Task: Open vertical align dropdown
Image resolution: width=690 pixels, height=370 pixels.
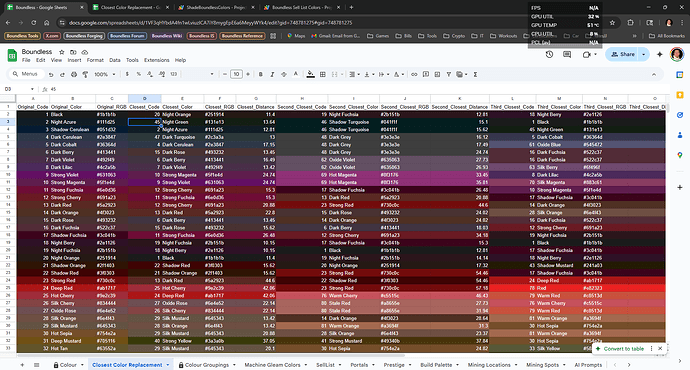Action: coord(369,74)
